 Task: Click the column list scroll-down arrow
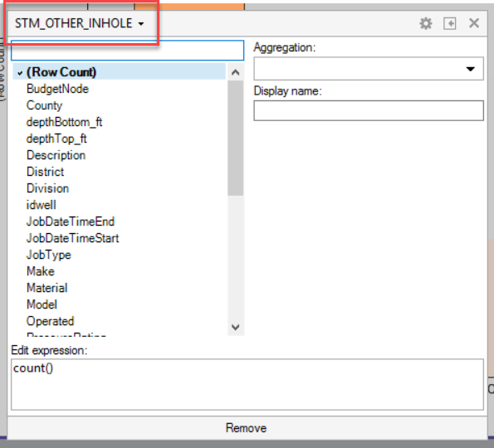[x=235, y=327]
